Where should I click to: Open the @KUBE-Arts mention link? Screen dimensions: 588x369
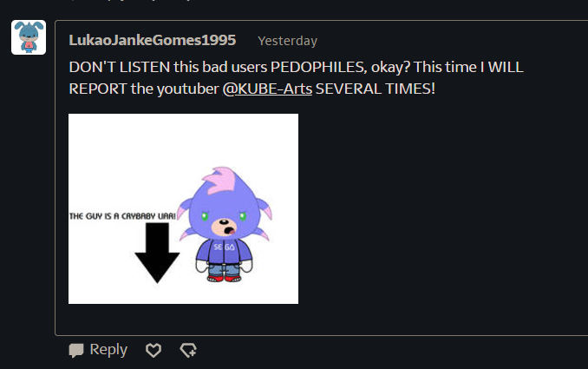point(267,89)
